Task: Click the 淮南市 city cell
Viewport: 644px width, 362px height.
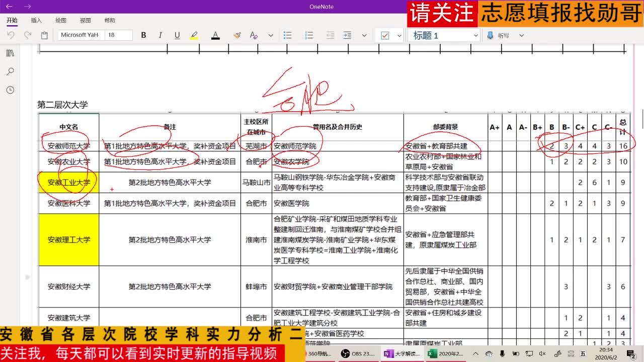Action: pyautogui.click(x=257, y=240)
